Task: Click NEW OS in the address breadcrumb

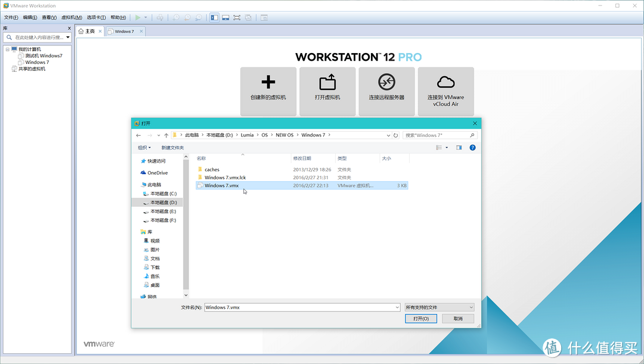Action: click(x=284, y=135)
